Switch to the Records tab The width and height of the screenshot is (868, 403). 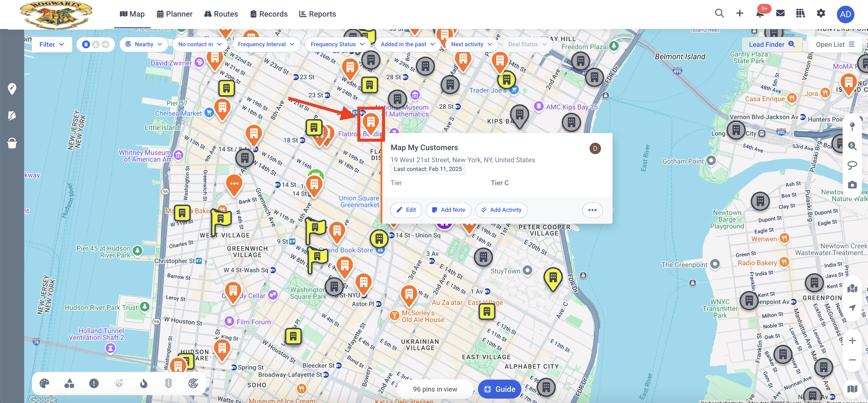tap(269, 14)
